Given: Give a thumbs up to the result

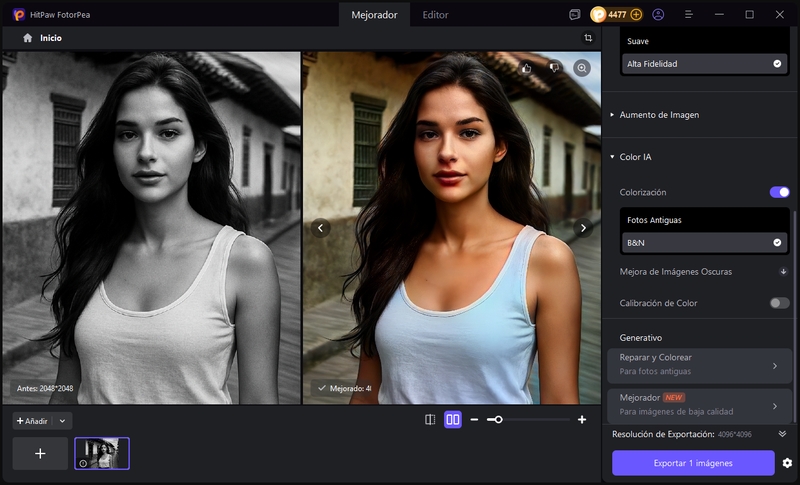Looking at the screenshot, I should click(527, 68).
